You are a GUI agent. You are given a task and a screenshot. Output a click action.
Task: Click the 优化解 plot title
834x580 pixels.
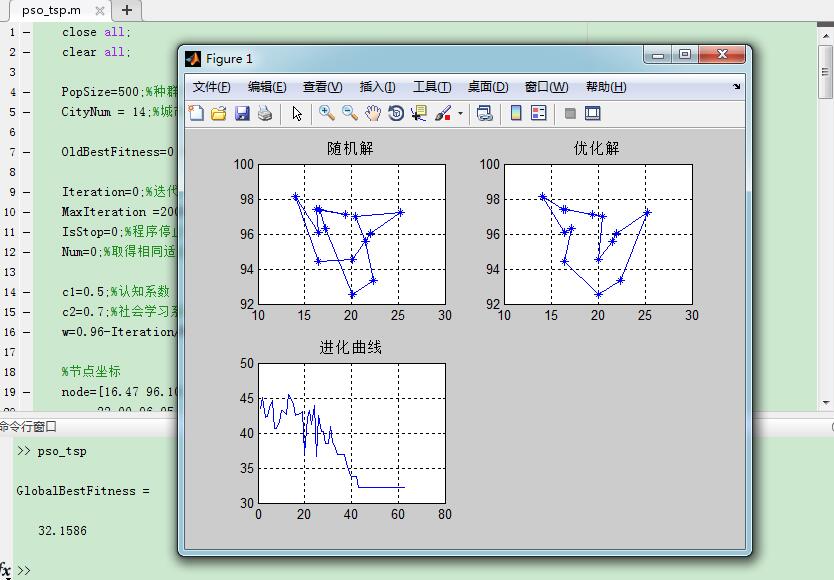(x=596, y=148)
